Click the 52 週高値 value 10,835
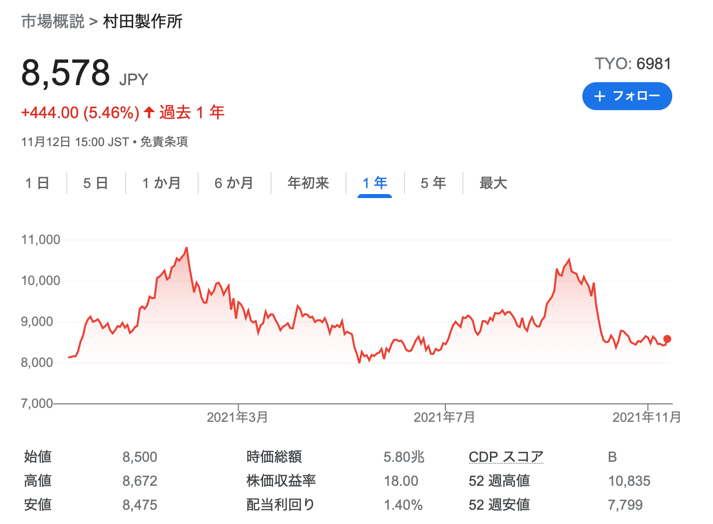This screenshot has height=524, width=713. pos(629,481)
